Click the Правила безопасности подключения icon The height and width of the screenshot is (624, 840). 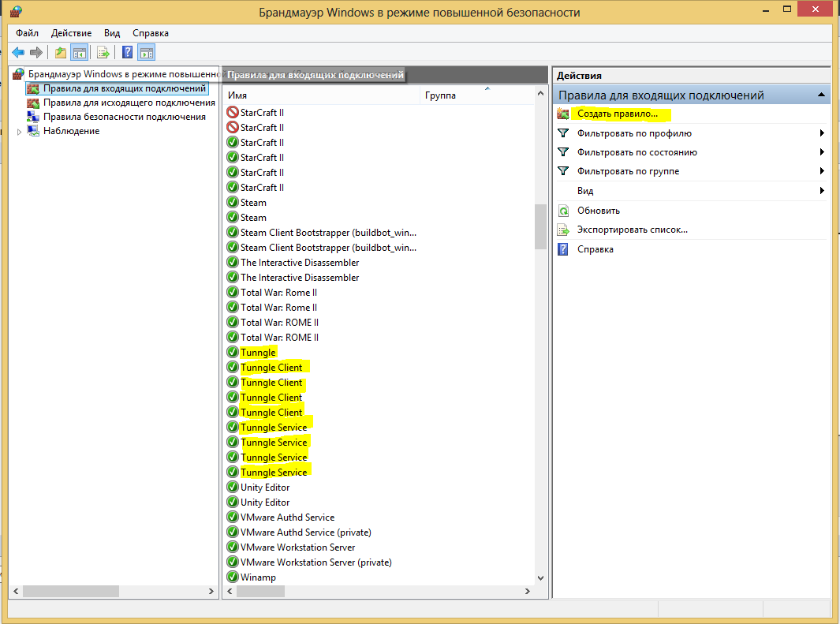coord(33,117)
